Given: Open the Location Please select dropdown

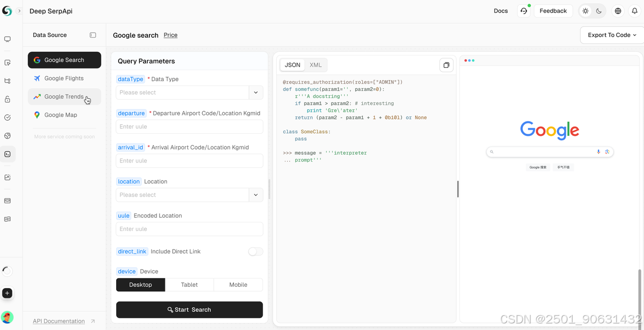Looking at the screenshot, I should (x=183, y=195).
